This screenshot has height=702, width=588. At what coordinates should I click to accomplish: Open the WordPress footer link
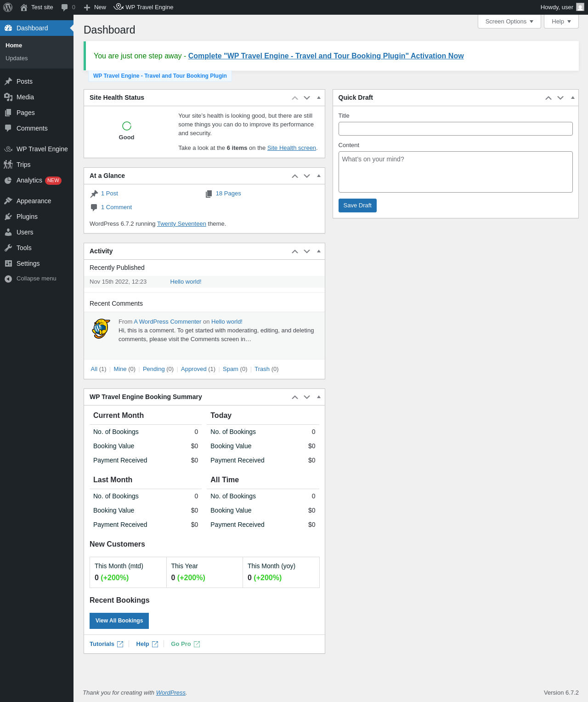coord(171,693)
